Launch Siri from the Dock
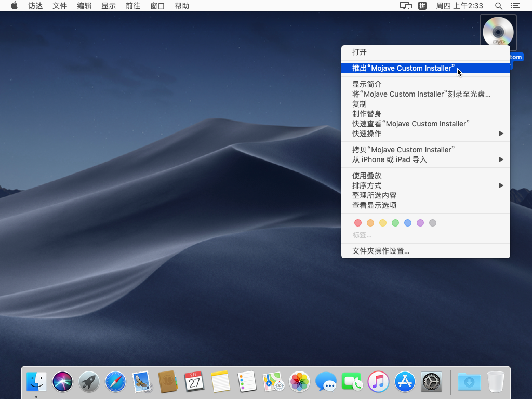532x399 pixels. pyautogui.click(x=62, y=381)
